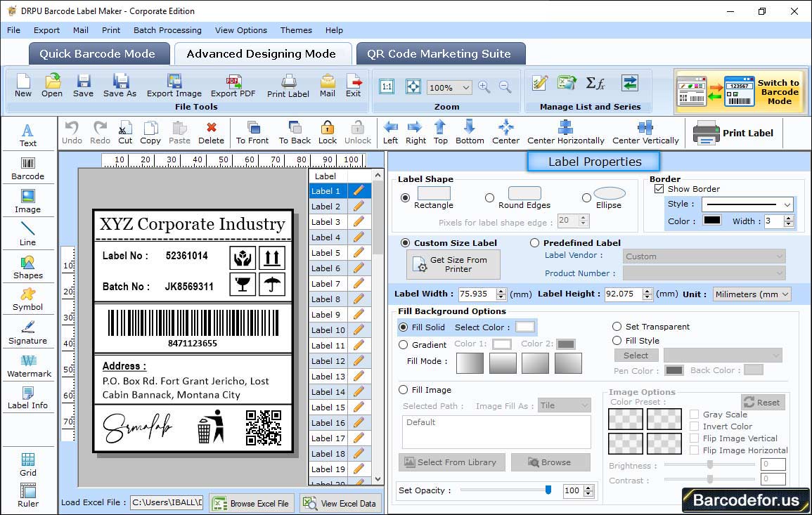Increase Label Height value
The width and height of the screenshot is (812, 515).
647,291
